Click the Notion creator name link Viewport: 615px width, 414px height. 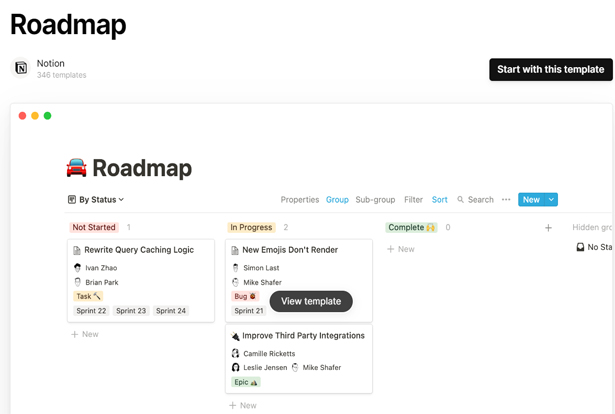point(51,64)
